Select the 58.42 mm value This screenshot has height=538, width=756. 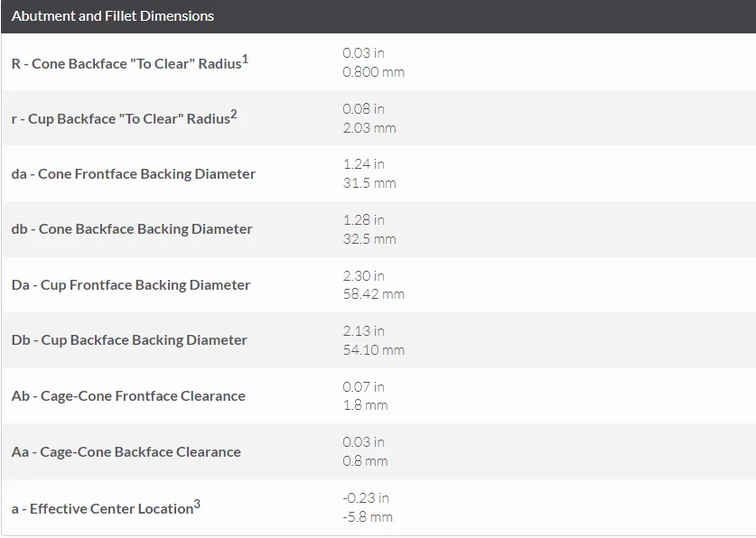pos(373,293)
